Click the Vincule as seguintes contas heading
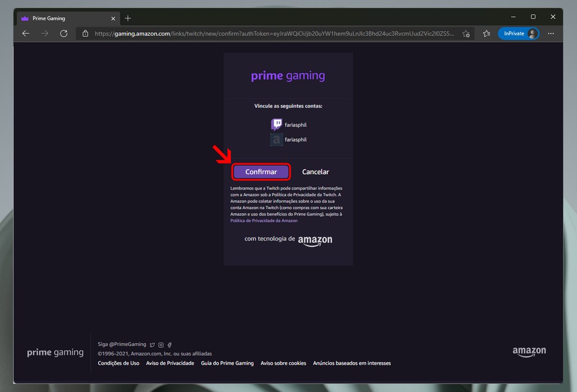 pyautogui.click(x=288, y=106)
